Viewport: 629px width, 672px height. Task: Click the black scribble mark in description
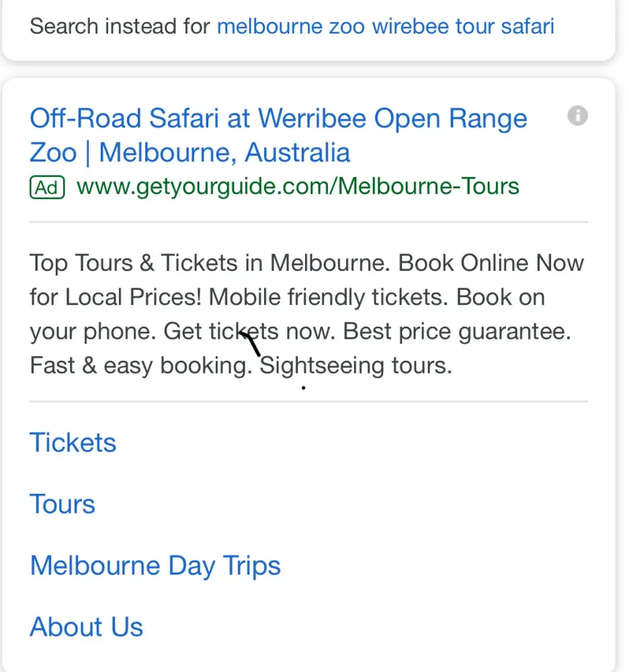tap(250, 343)
